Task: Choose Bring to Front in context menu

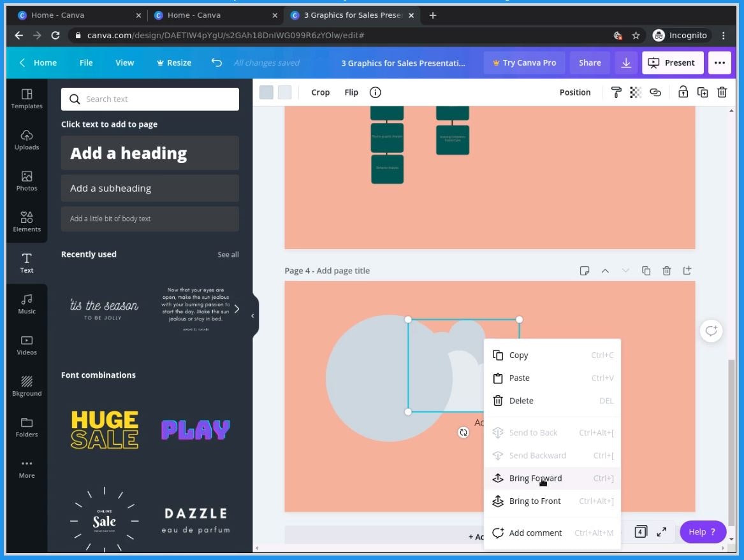Action: point(535,501)
